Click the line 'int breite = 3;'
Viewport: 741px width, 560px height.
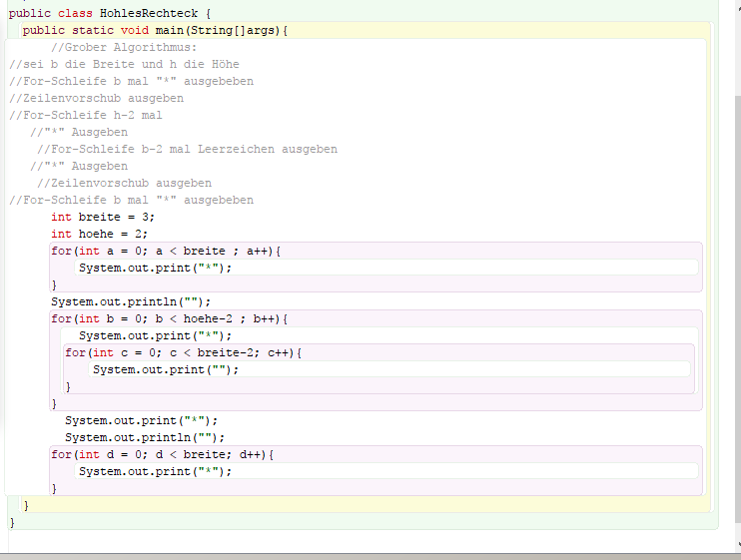point(103,218)
